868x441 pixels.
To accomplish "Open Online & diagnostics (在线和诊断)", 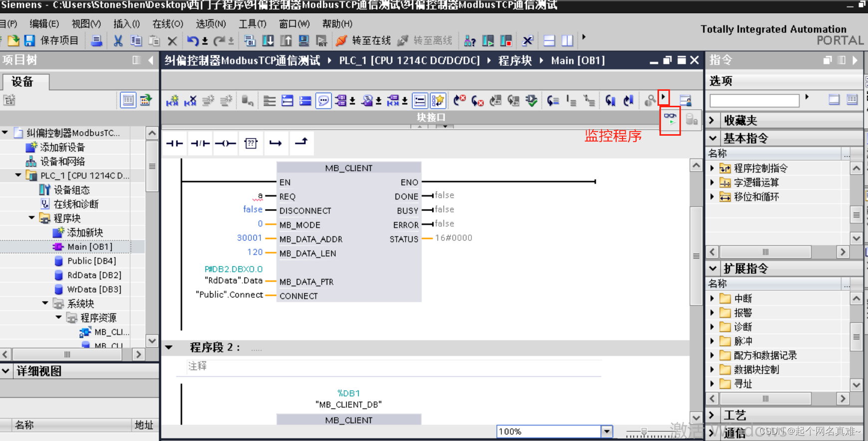I will pos(76,204).
